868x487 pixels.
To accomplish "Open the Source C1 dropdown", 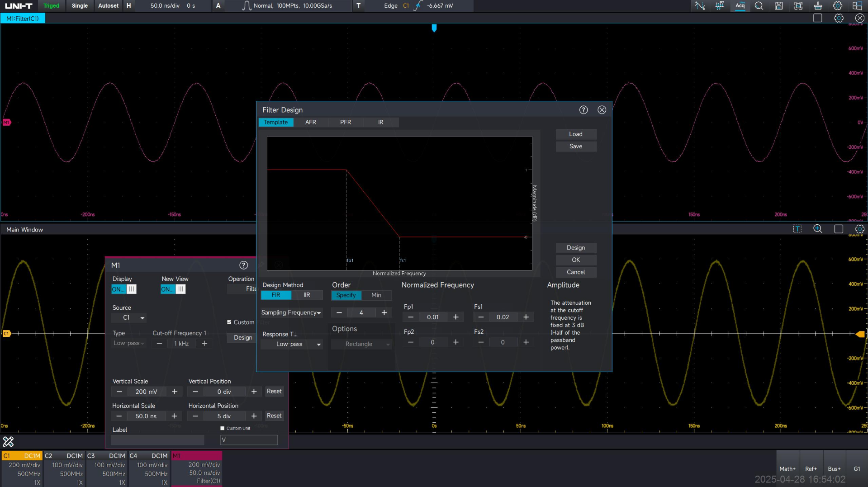I will click(129, 318).
